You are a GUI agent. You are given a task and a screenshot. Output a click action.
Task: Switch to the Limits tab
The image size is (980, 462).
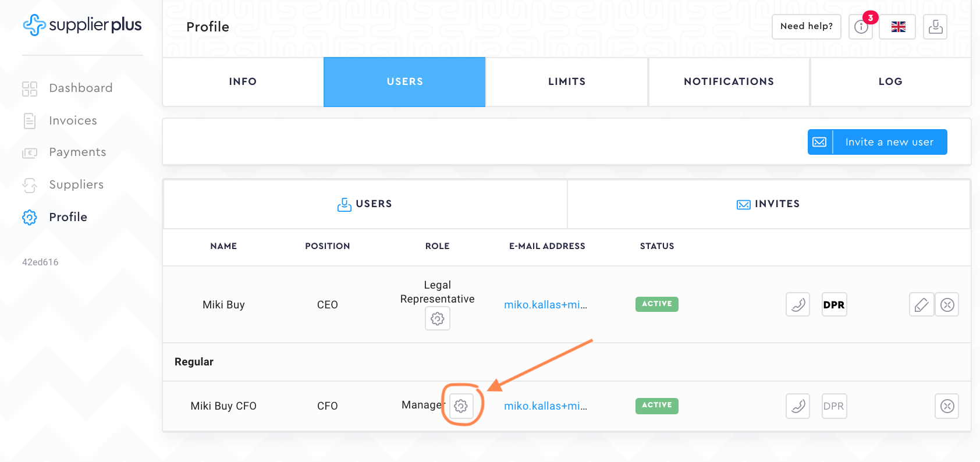(567, 81)
